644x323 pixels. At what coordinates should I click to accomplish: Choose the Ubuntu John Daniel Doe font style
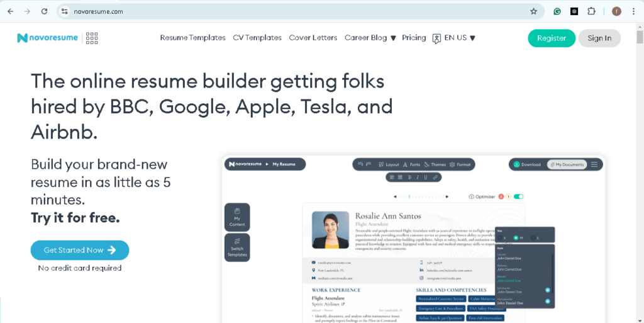pos(509,257)
